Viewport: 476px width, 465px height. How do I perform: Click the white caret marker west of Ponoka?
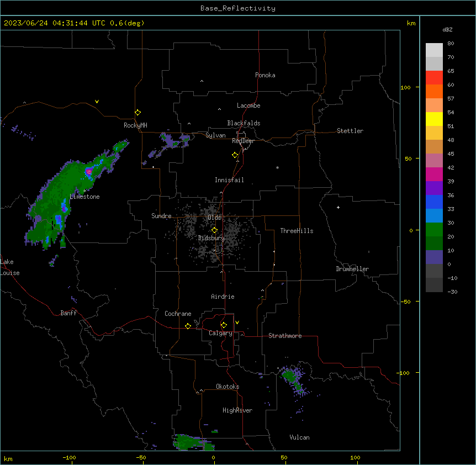[202, 81]
